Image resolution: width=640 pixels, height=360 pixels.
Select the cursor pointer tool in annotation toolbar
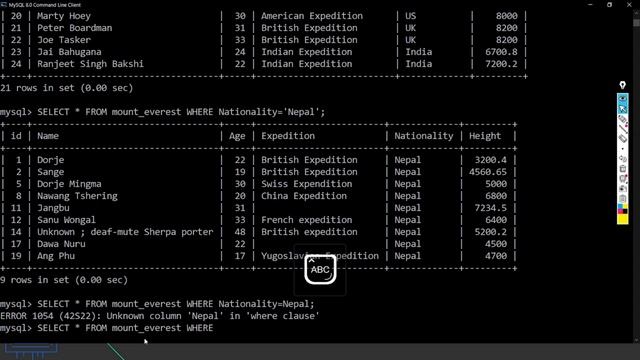[622, 109]
